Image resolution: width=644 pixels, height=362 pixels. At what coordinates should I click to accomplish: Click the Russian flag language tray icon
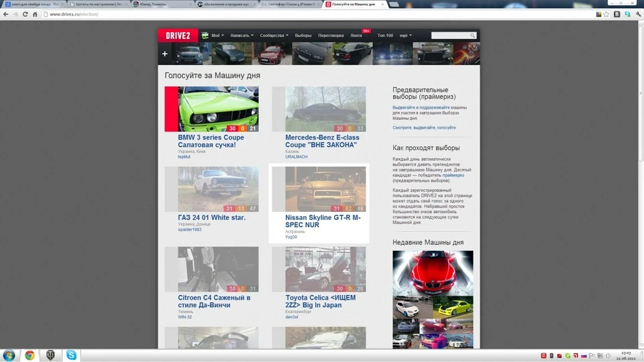[584, 355]
